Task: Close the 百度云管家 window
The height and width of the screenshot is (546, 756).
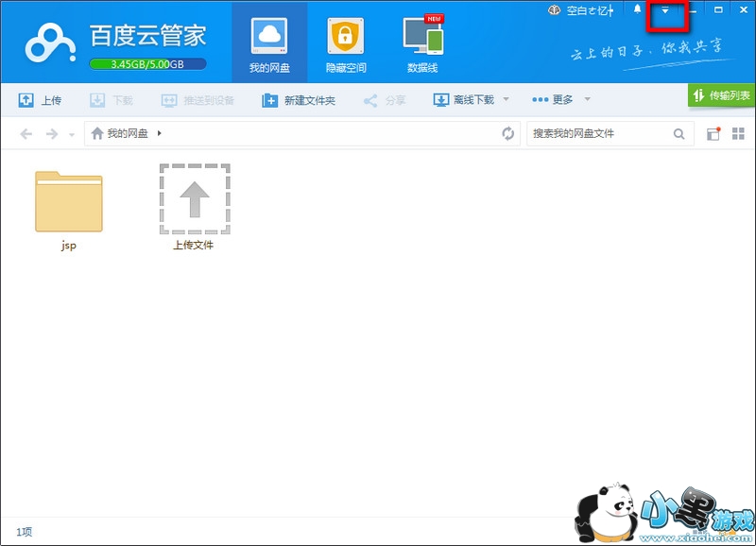Action: pos(744,9)
